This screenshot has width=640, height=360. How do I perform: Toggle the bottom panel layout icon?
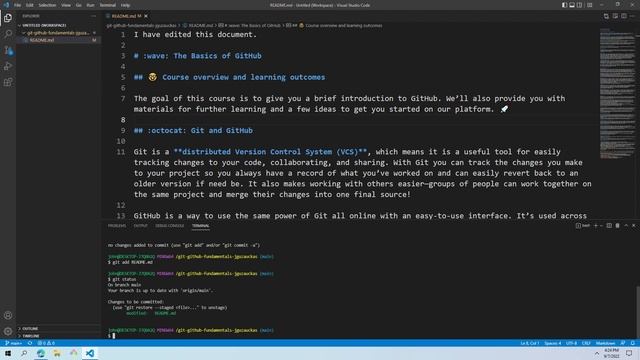[x=572, y=5]
